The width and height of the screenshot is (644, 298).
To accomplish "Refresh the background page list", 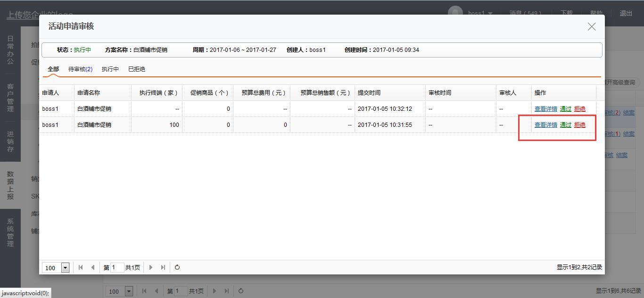I will pos(241,291).
